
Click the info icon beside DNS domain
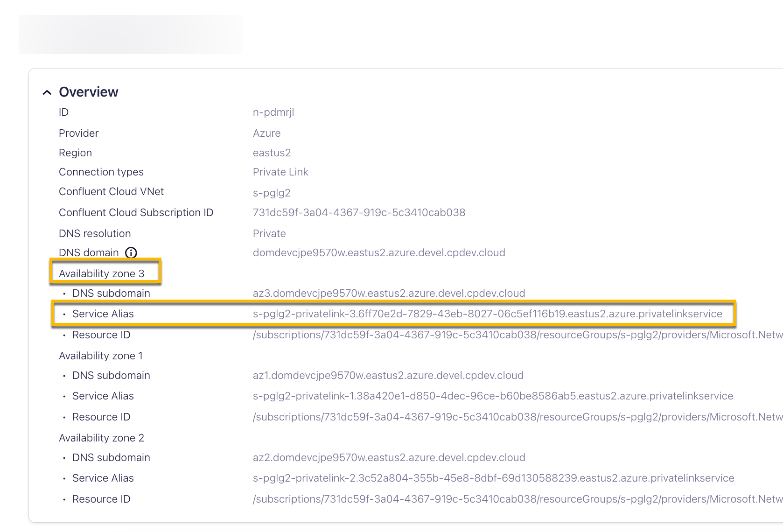click(x=131, y=253)
